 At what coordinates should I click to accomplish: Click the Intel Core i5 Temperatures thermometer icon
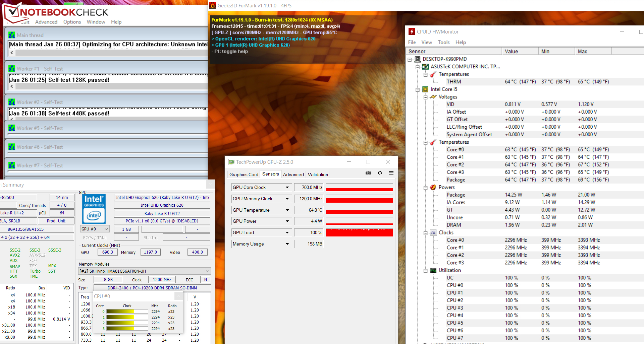click(x=433, y=142)
